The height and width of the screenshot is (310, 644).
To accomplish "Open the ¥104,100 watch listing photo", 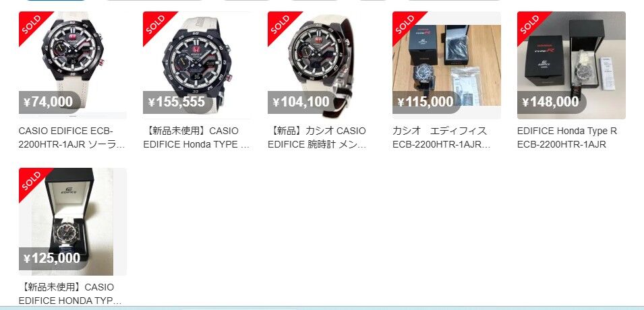I will coord(322,65).
